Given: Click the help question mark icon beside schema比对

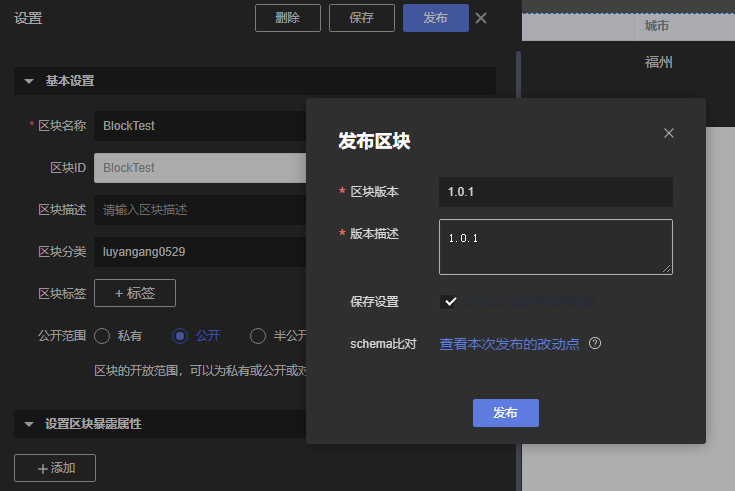Looking at the screenshot, I should (x=595, y=343).
